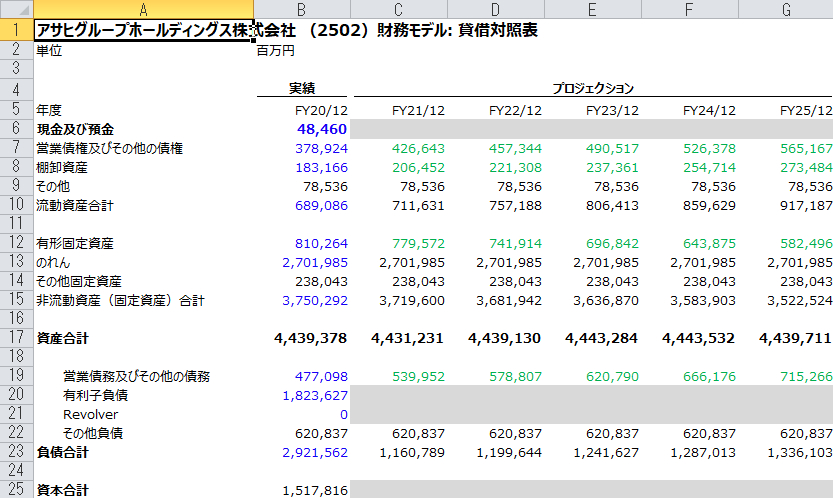
Task: Select row 6 header
Action: 16,129
